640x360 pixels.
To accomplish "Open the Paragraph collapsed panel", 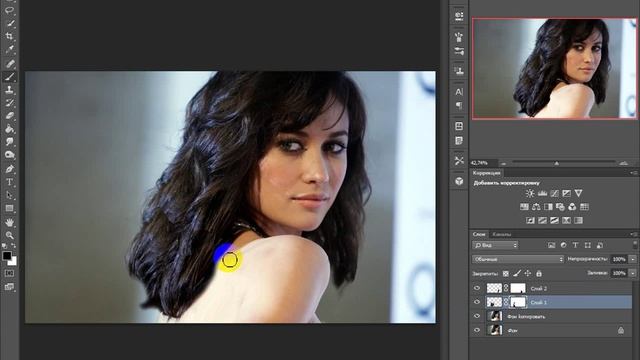I will [x=459, y=106].
